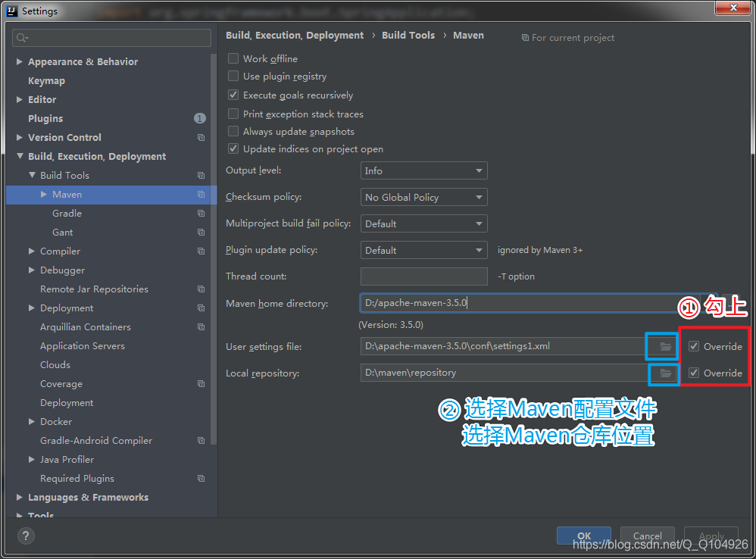Click project-level icon next to Coverage

coord(201,383)
